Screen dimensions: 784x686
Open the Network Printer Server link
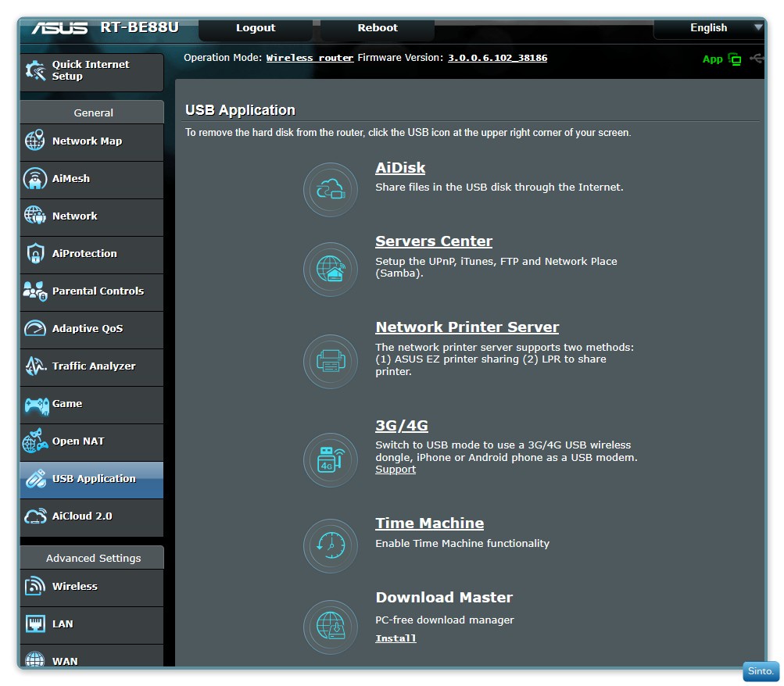tap(467, 327)
